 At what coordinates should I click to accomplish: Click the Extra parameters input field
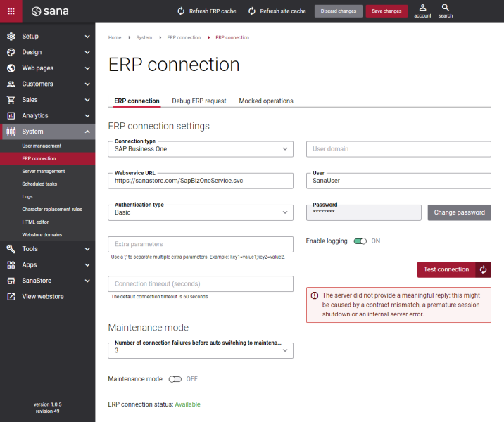point(201,244)
